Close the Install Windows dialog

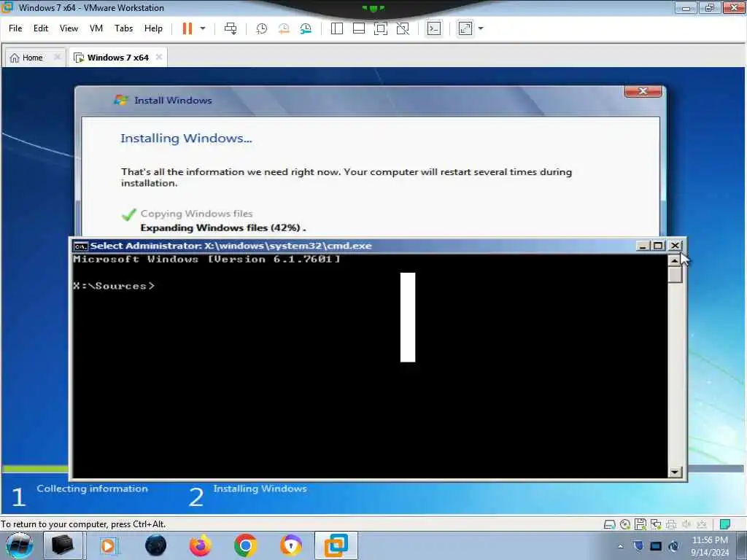pyautogui.click(x=643, y=91)
